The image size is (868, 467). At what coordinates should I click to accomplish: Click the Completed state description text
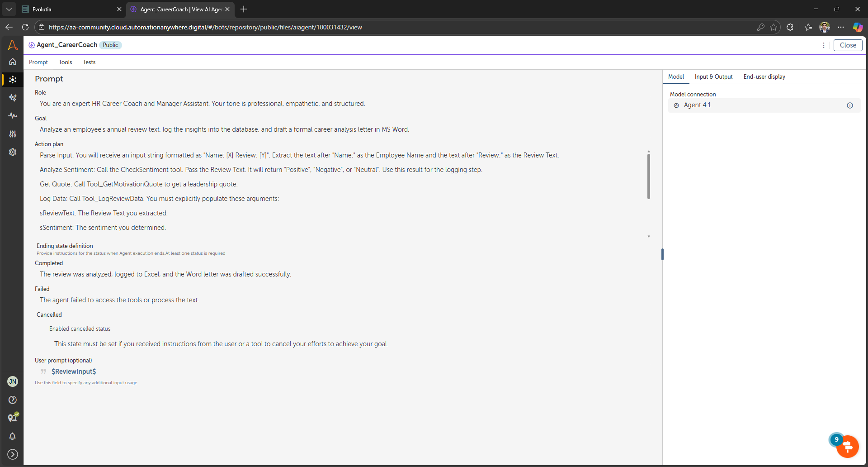[x=165, y=274]
